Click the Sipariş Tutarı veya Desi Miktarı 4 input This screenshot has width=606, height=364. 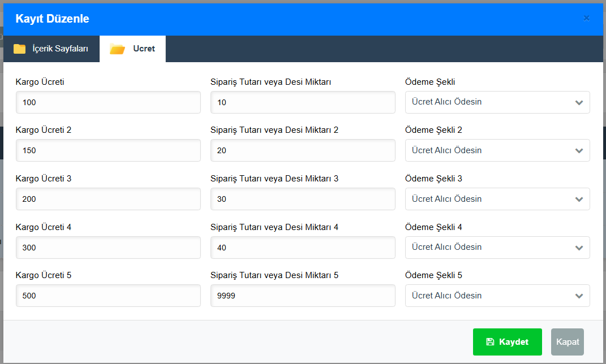pyautogui.click(x=303, y=247)
